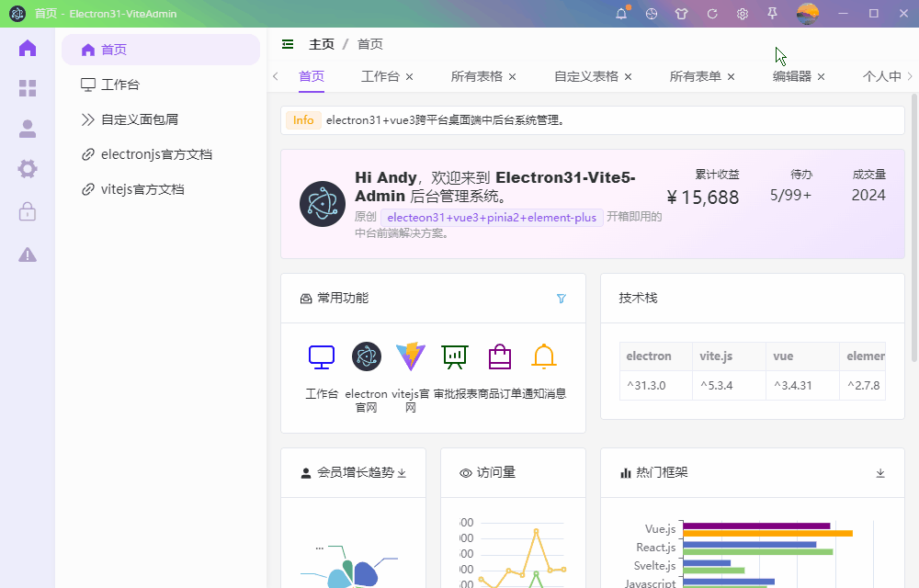Open the 审批报表 presentation shortcut icon

[x=455, y=356]
